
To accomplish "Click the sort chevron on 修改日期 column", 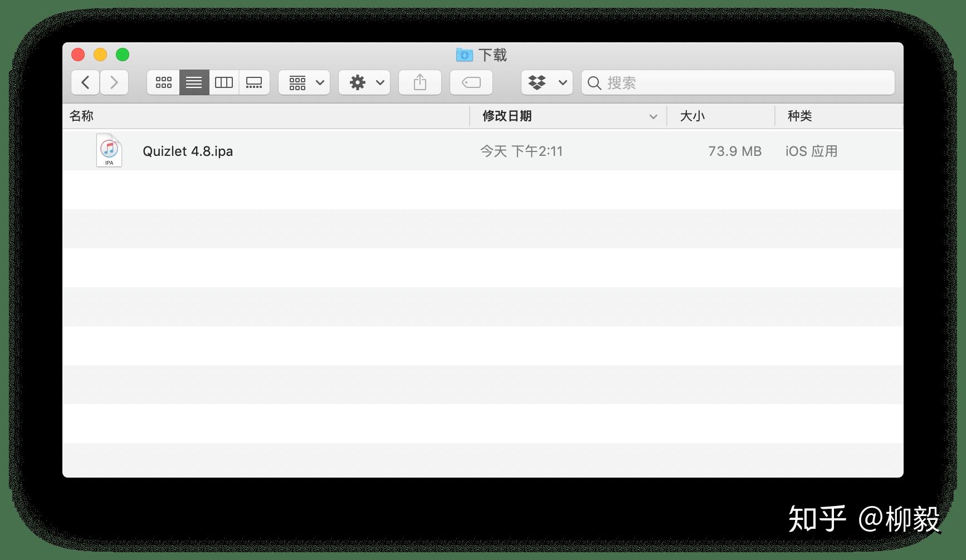I will click(652, 116).
